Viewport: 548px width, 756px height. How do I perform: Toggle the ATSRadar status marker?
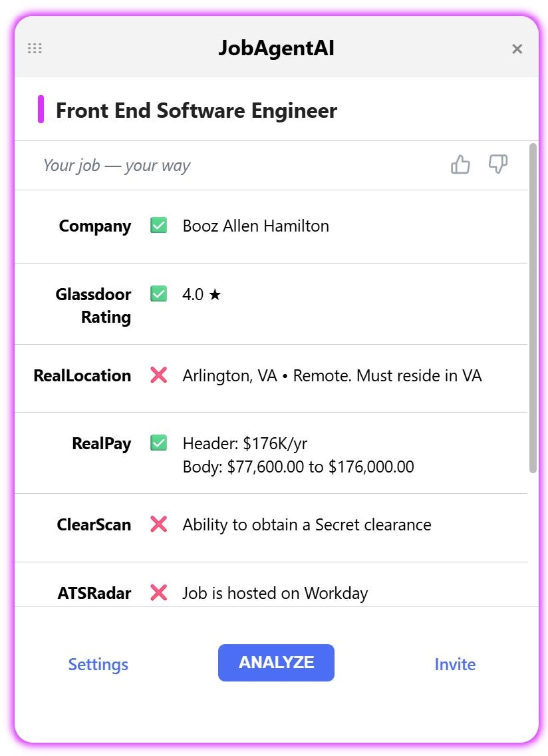(158, 593)
